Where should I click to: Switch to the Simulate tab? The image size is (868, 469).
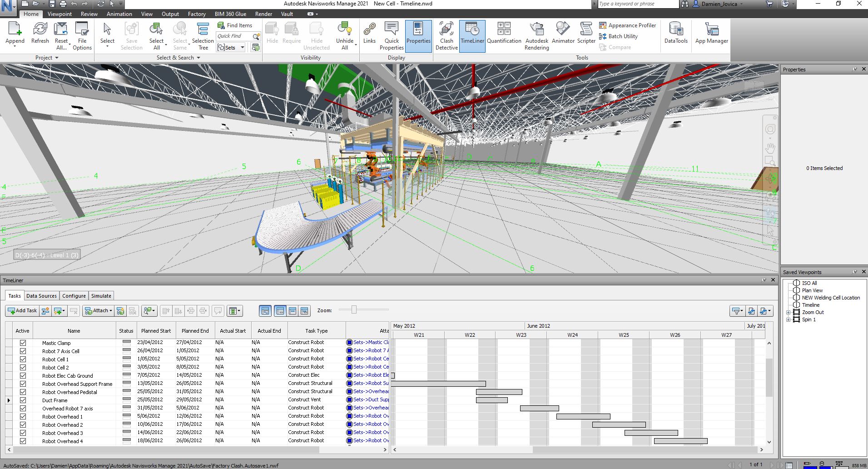tap(101, 295)
